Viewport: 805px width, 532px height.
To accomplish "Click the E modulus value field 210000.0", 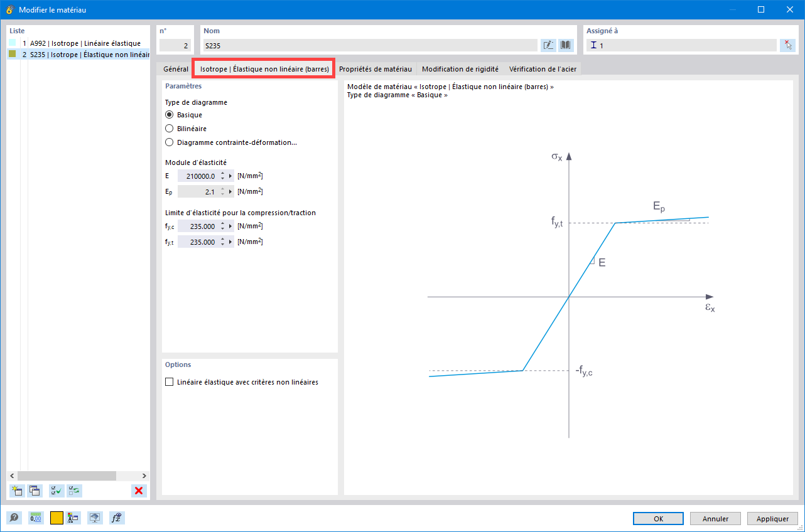I will [198, 176].
